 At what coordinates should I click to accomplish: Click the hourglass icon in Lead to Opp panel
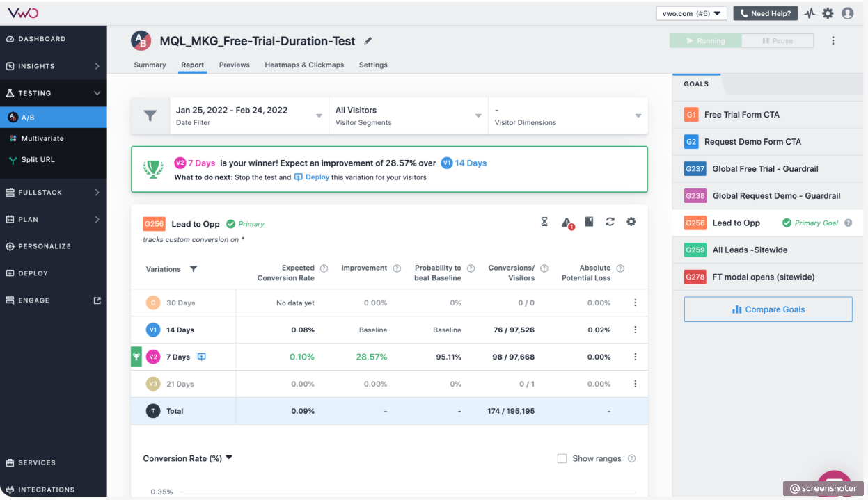tap(544, 222)
